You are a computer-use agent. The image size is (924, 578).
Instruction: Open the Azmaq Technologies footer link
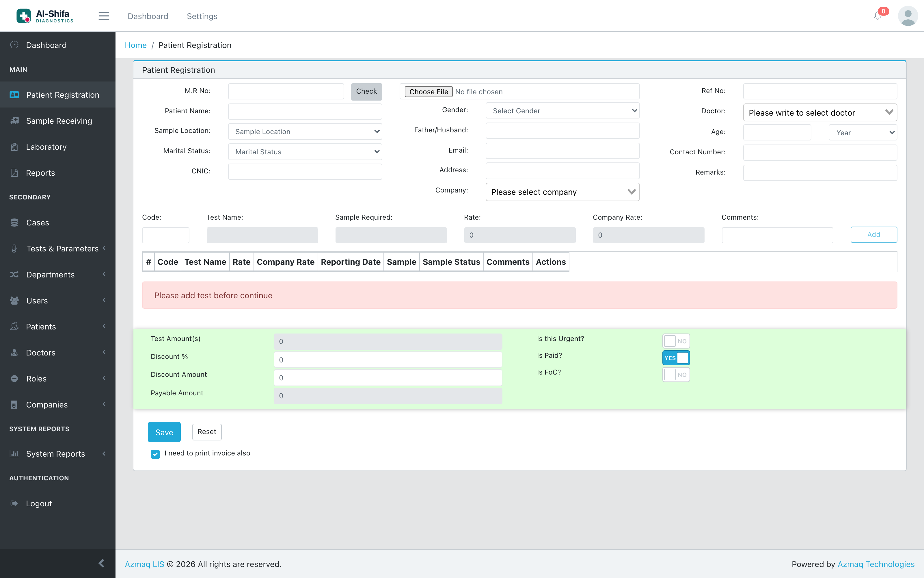click(876, 564)
